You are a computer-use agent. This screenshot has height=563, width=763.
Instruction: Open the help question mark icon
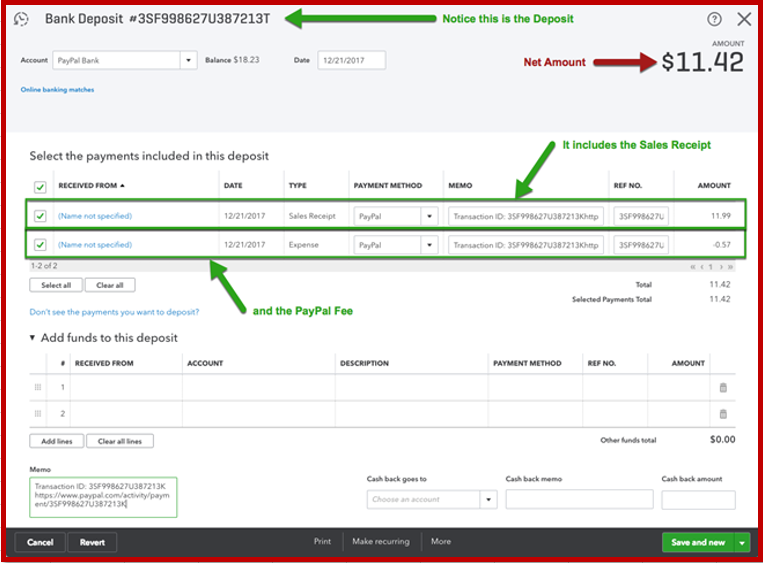(714, 19)
